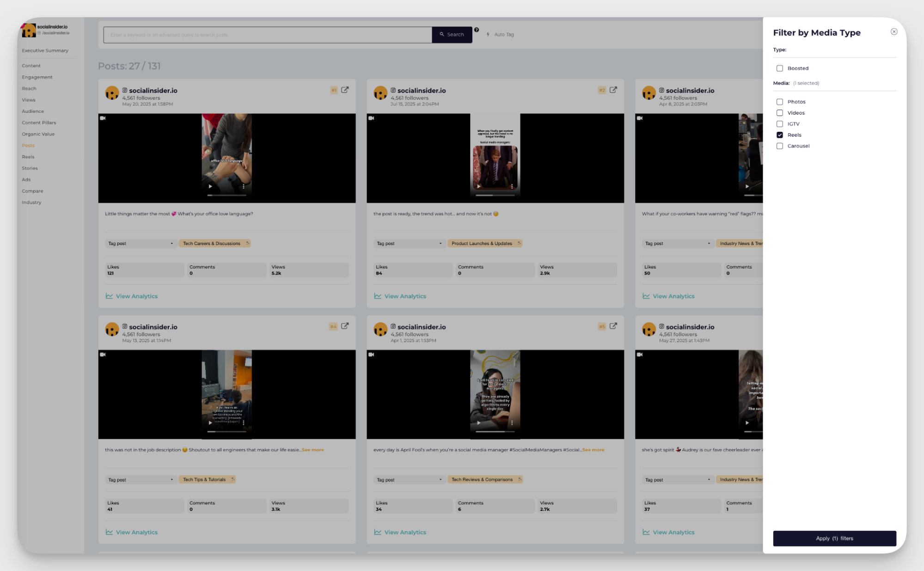Scrub the April Fool's reel progress bar
This screenshot has width=924, height=571.
point(495,431)
